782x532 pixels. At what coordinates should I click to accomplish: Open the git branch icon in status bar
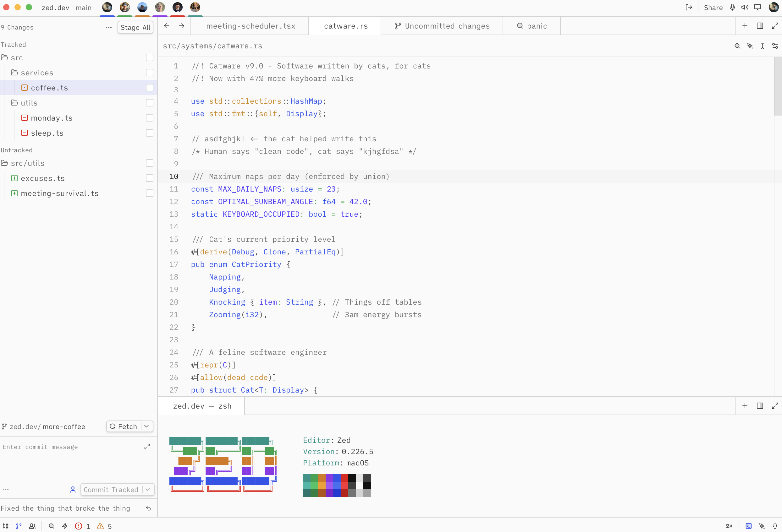[x=19, y=526]
